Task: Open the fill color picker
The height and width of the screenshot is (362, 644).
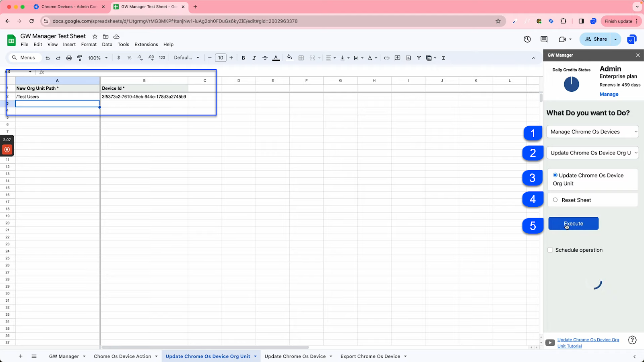Action: click(x=289, y=58)
